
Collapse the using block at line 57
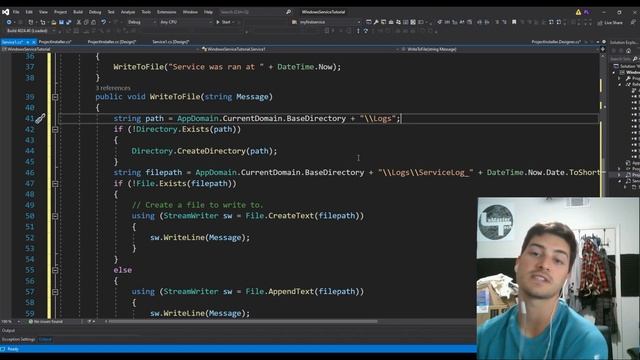point(55,292)
